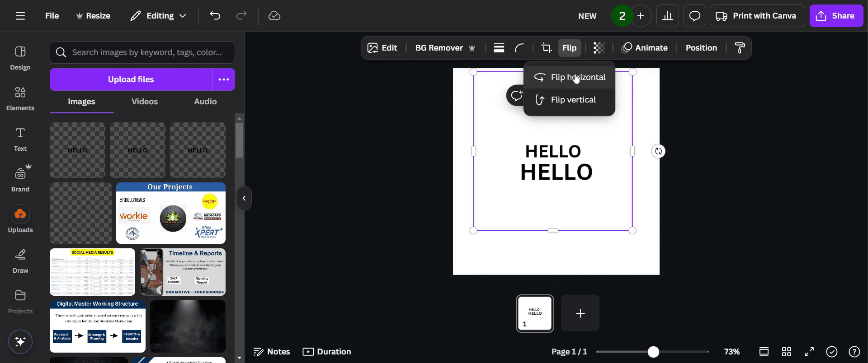Open the comments speech bubble icon

695,16
